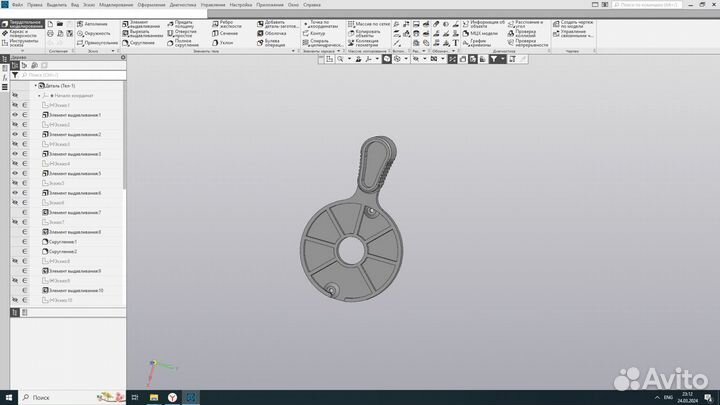Choose the Полное скругление command
The height and width of the screenshot is (405, 720).
tap(183, 43)
